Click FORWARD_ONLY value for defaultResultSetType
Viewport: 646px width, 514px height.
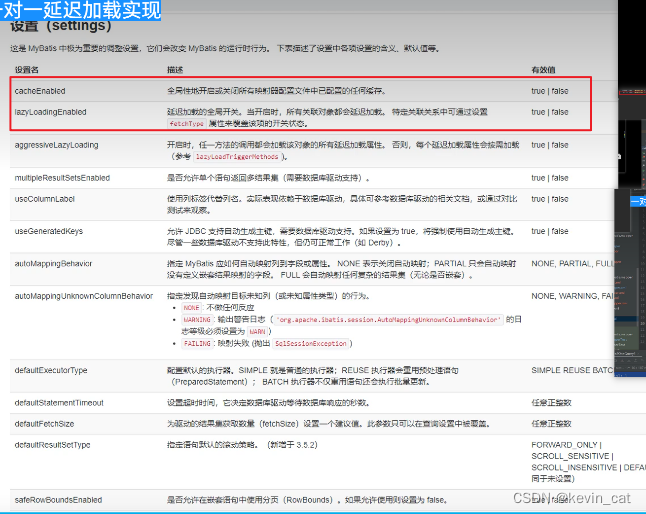coord(566,445)
